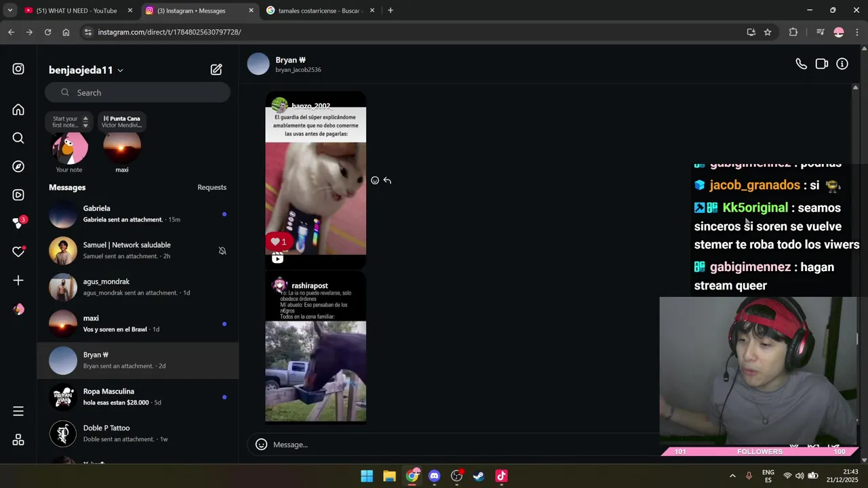Open Bryan profile name in chat header
The image size is (868, 488).
click(290, 60)
